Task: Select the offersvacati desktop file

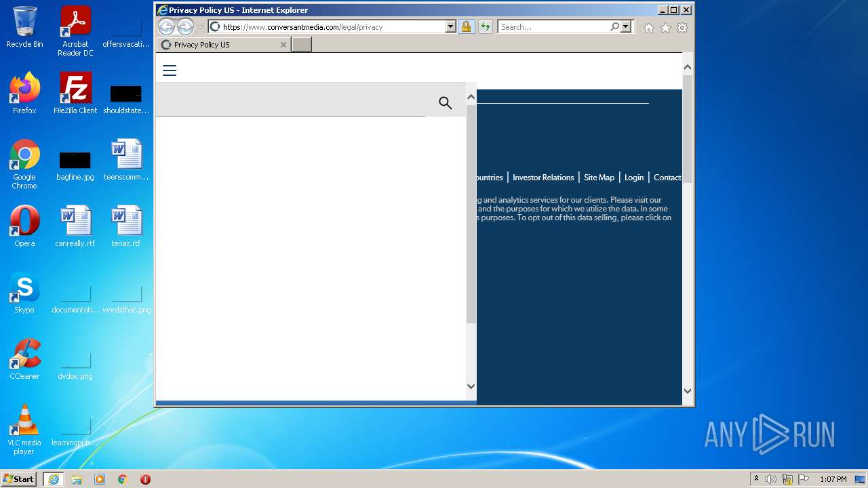Action: [126, 33]
